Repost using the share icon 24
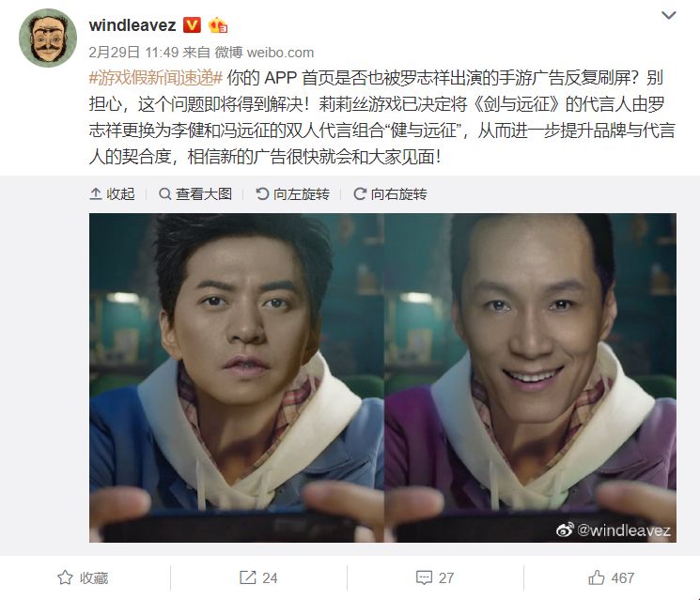700x600 pixels. coord(258,577)
